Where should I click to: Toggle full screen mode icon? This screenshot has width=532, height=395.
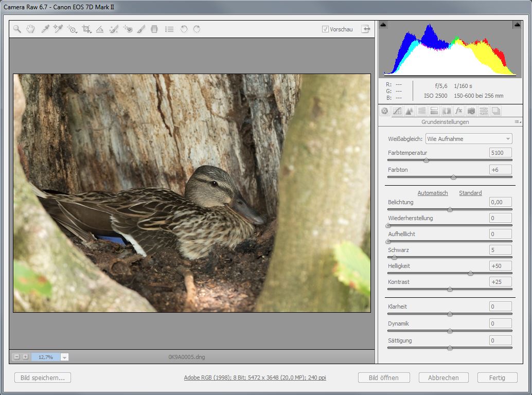(365, 29)
